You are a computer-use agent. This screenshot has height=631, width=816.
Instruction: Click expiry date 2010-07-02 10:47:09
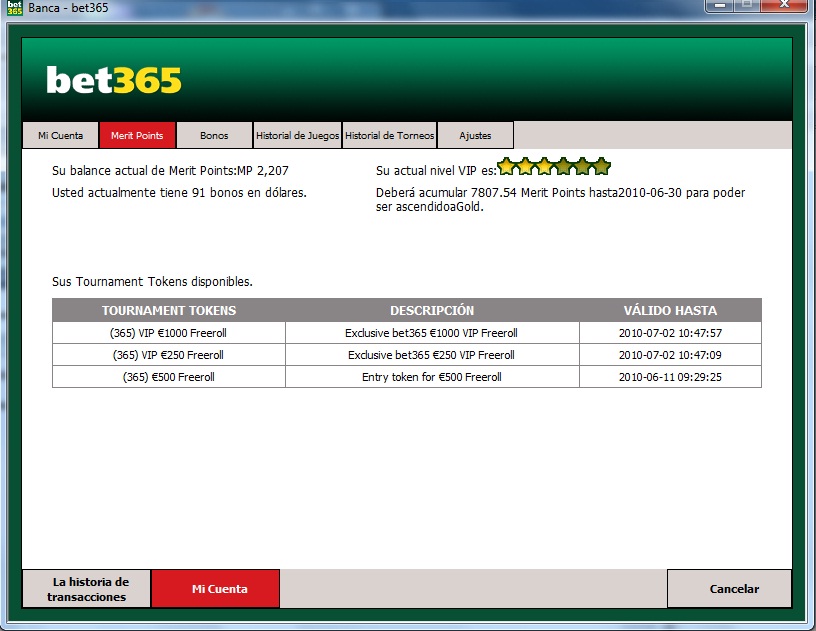(670, 355)
